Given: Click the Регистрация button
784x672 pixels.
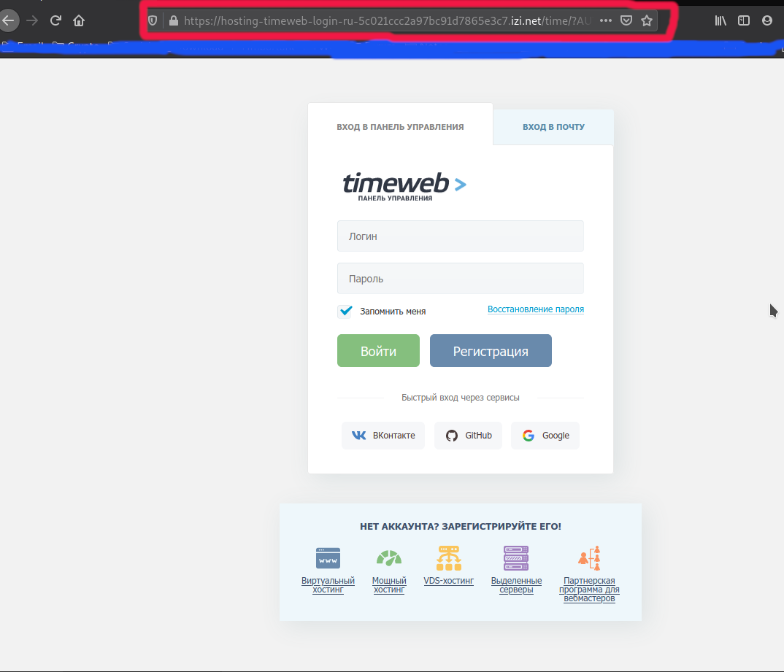Looking at the screenshot, I should 491,351.
